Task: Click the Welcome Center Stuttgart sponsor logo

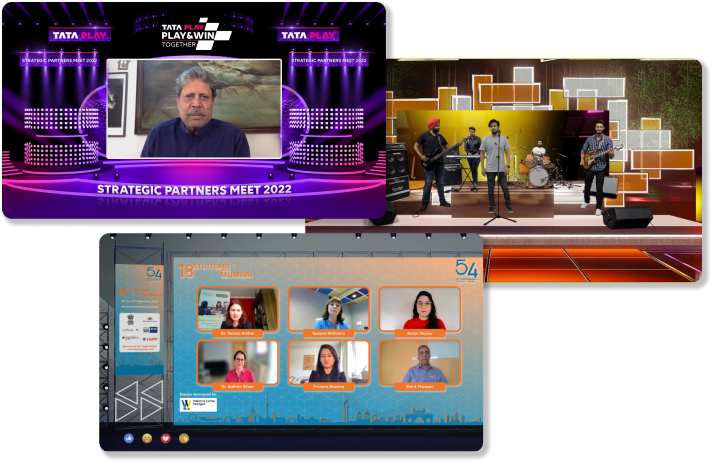Action: tap(198, 405)
